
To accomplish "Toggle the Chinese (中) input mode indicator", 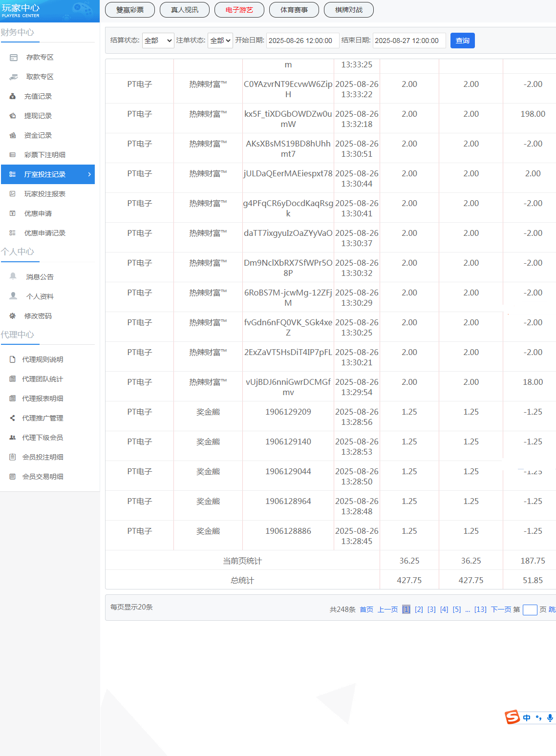I will [527, 717].
